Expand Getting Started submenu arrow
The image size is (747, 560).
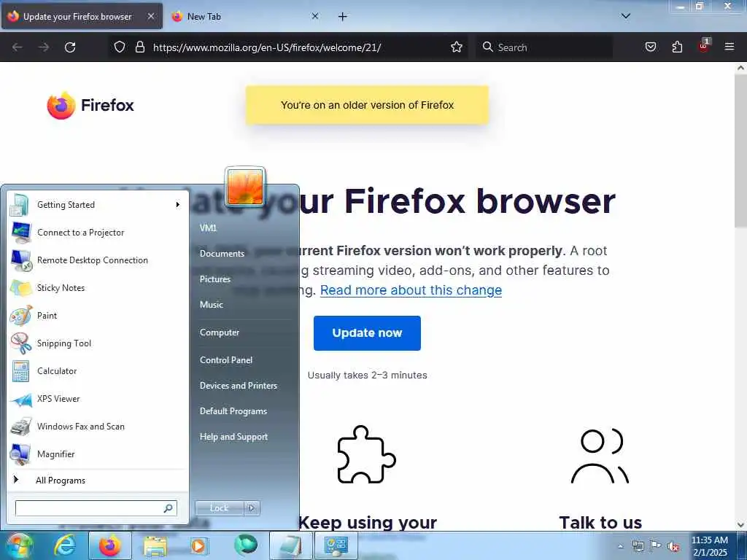[178, 205]
